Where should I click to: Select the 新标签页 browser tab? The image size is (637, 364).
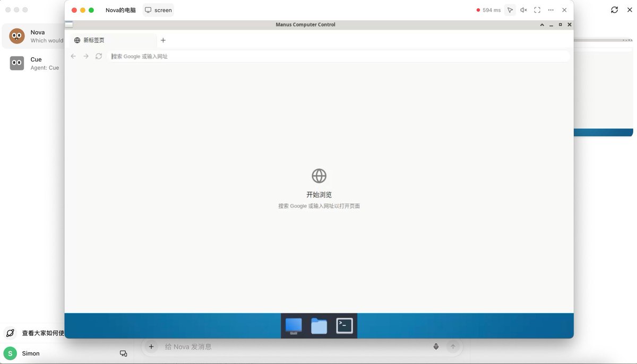click(x=113, y=40)
